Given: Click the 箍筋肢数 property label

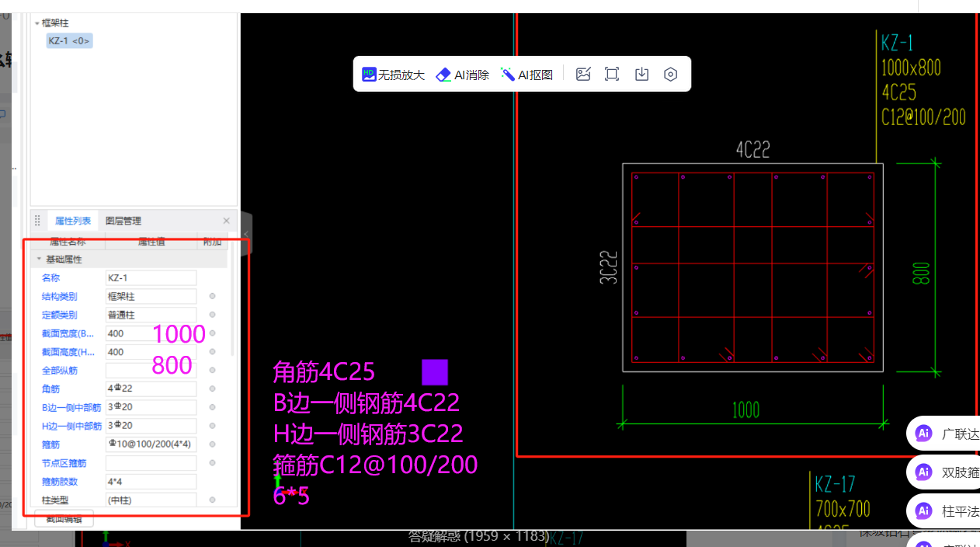Looking at the screenshot, I should [x=60, y=482].
